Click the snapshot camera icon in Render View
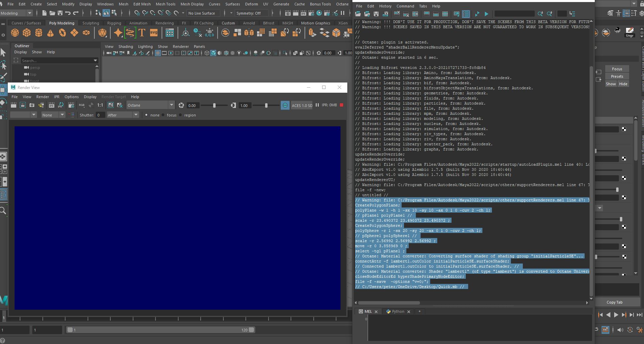 tap(32, 105)
